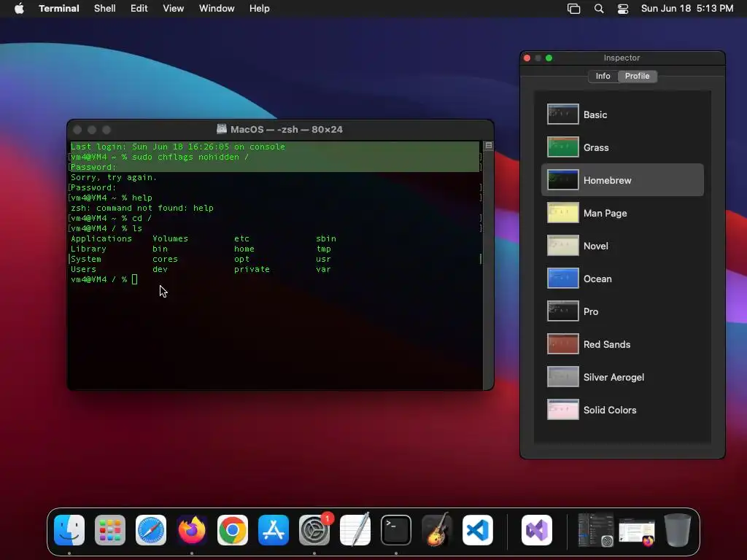Viewport: 747px width, 560px height.
Task: Choose the Pro profile
Action: [622, 311]
